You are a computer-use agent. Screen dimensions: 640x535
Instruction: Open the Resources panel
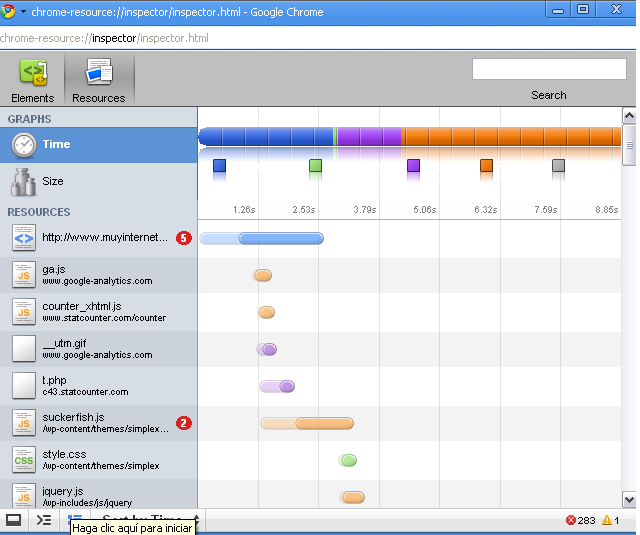coord(99,80)
